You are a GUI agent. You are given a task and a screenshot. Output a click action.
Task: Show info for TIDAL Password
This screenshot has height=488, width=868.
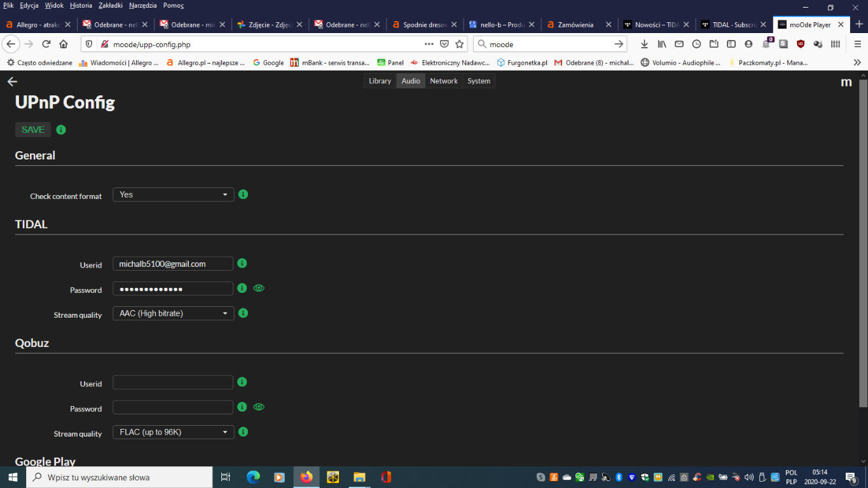pyautogui.click(x=242, y=288)
